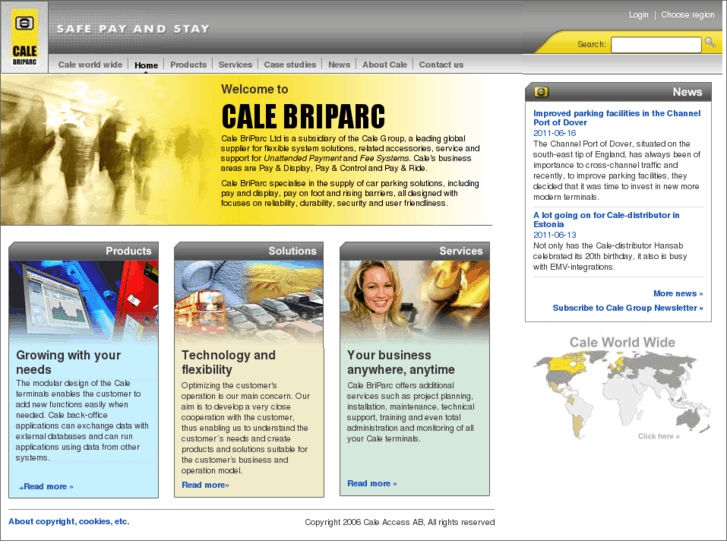
Task: Click the Products card header
Action: click(83, 251)
